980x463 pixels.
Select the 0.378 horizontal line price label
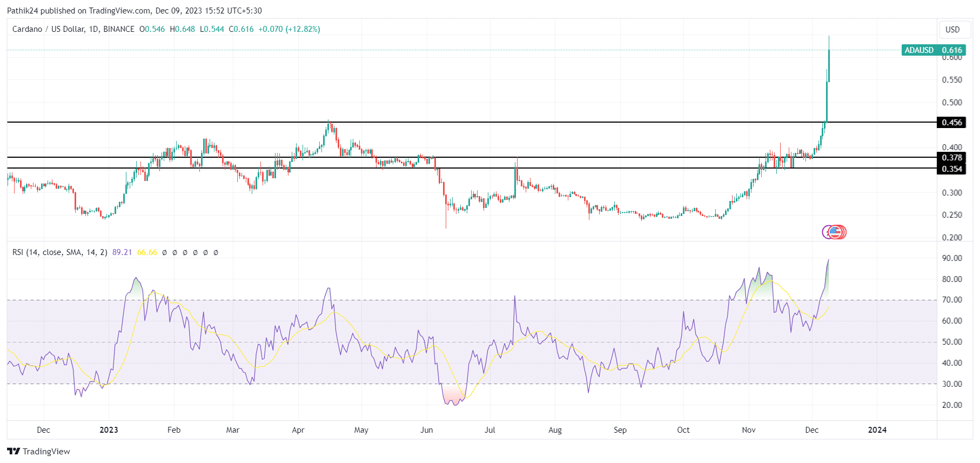(951, 158)
